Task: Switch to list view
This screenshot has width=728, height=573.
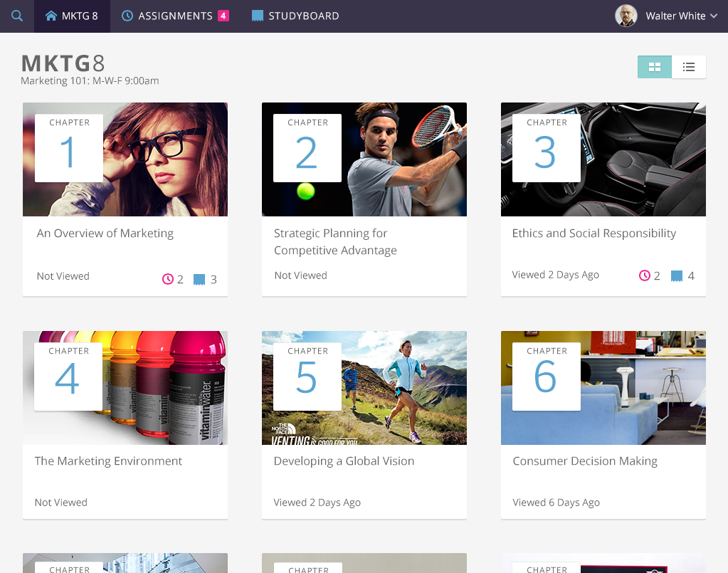Action: [689, 67]
